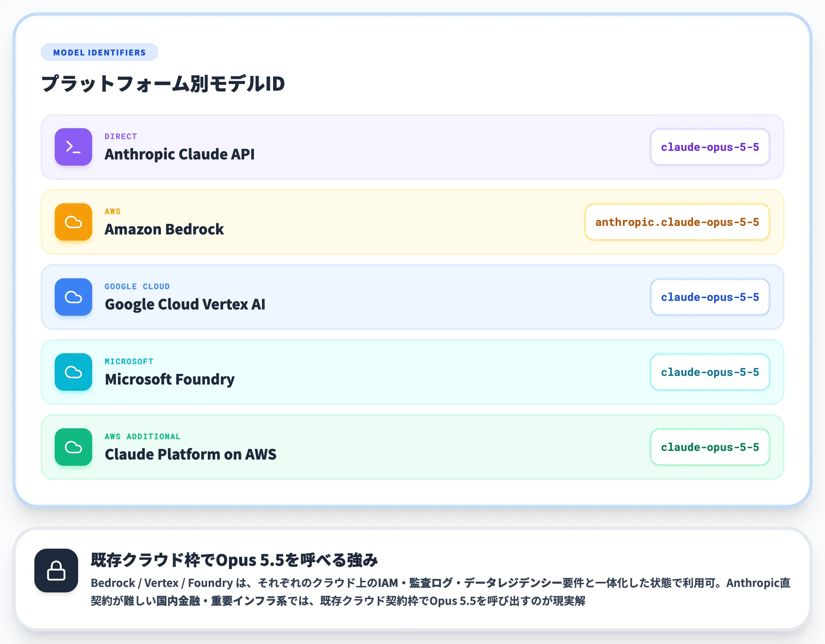825x644 pixels.
Task: Click the Claude Platform on AWS model ID chip
Action: click(710, 447)
